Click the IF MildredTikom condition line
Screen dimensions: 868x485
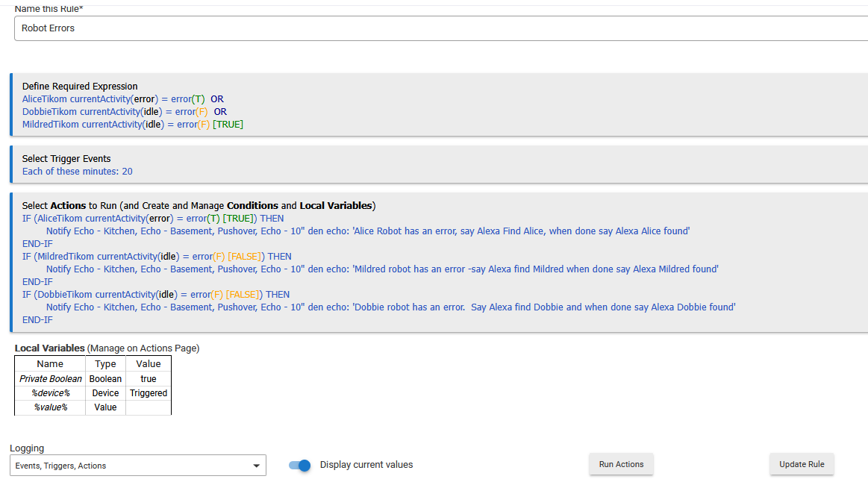157,257
